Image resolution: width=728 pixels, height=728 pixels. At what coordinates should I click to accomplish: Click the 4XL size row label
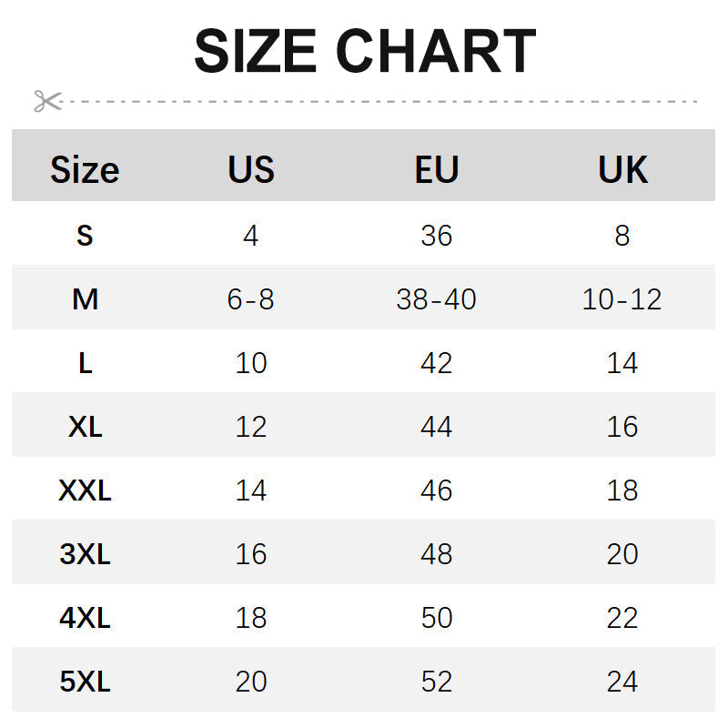pyautogui.click(x=85, y=618)
